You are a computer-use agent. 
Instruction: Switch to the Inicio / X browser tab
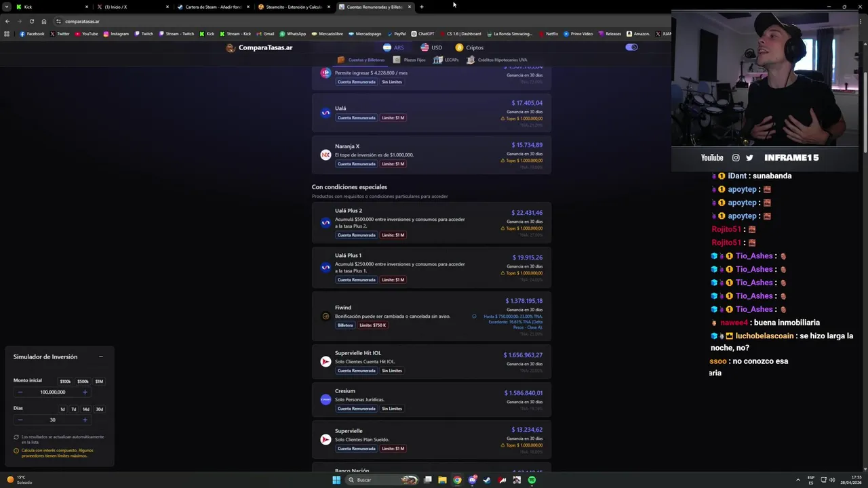pyautogui.click(x=133, y=7)
